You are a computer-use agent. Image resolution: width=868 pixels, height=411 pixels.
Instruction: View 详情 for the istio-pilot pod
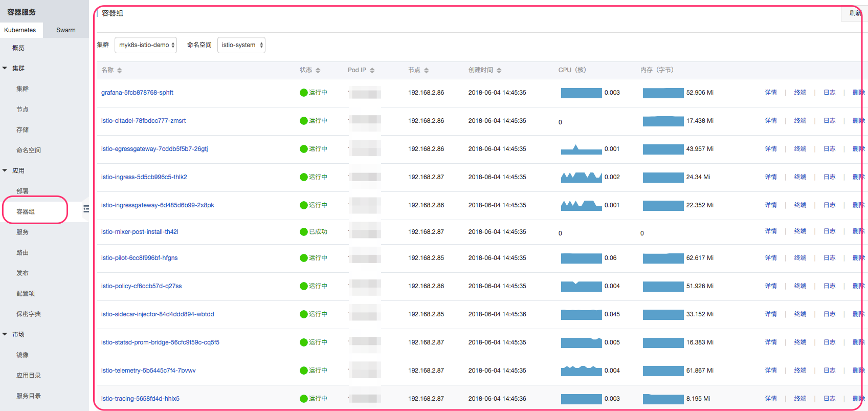click(771, 258)
